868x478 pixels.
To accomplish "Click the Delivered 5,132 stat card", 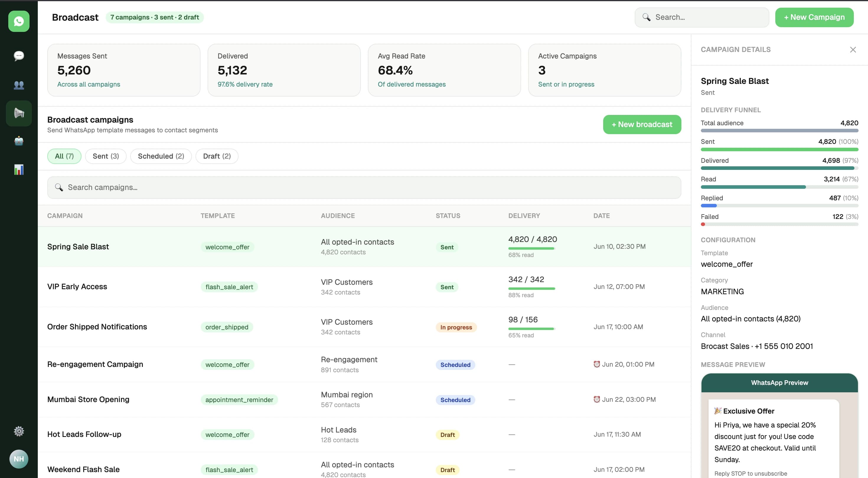I will (x=284, y=70).
